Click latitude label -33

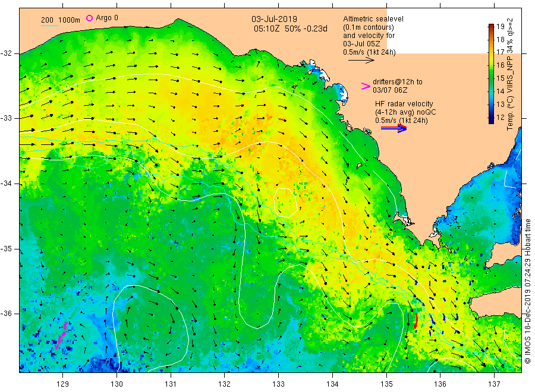click(6, 118)
